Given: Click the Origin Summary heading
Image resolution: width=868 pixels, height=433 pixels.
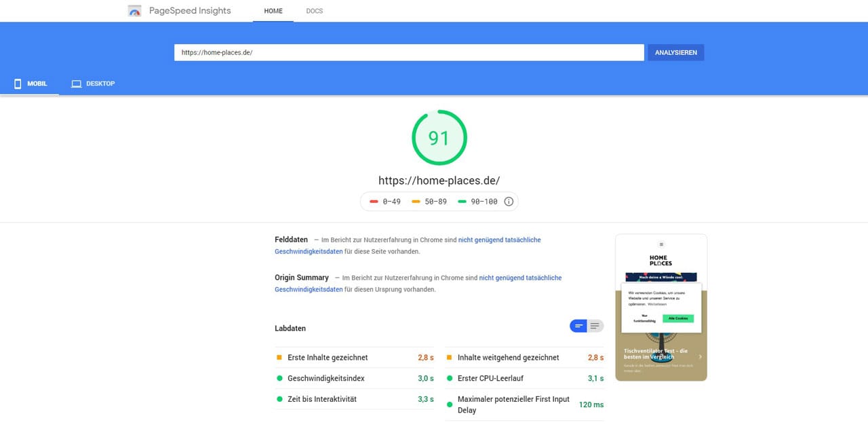Looking at the screenshot, I should (x=302, y=278).
